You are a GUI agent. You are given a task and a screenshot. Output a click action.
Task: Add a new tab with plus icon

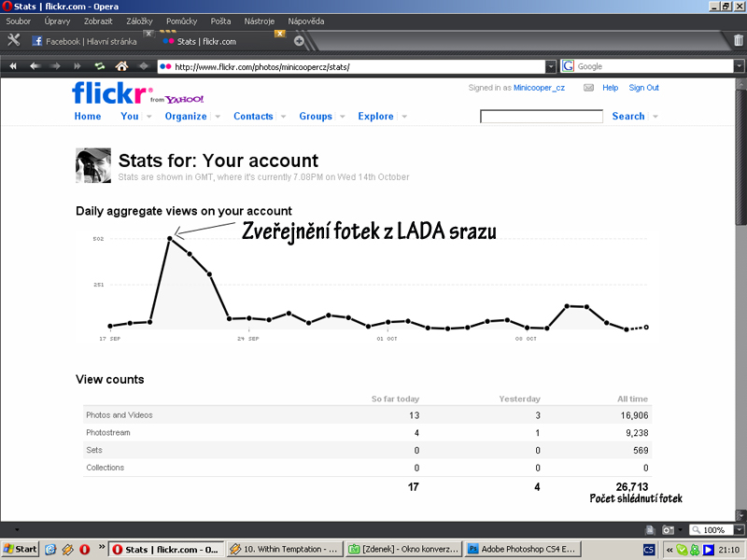[299, 41]
